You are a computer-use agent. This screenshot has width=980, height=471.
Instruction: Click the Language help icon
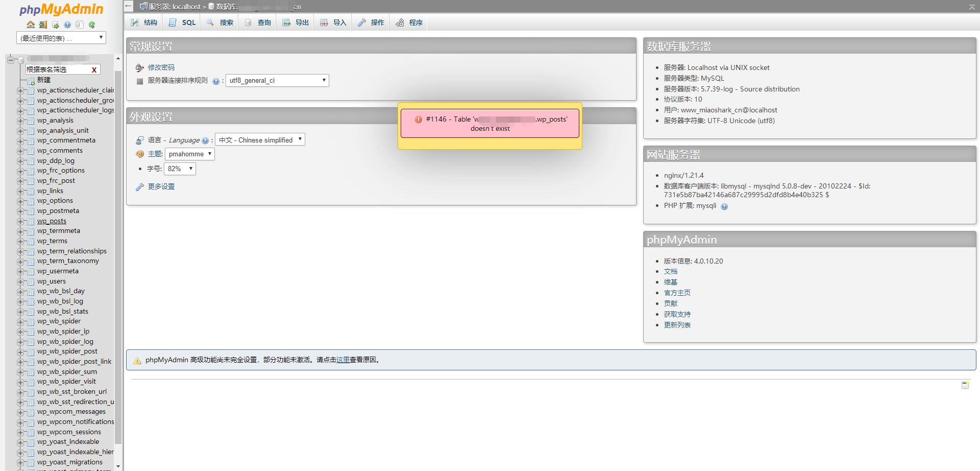pyautogui.click(x=205, y=140)
